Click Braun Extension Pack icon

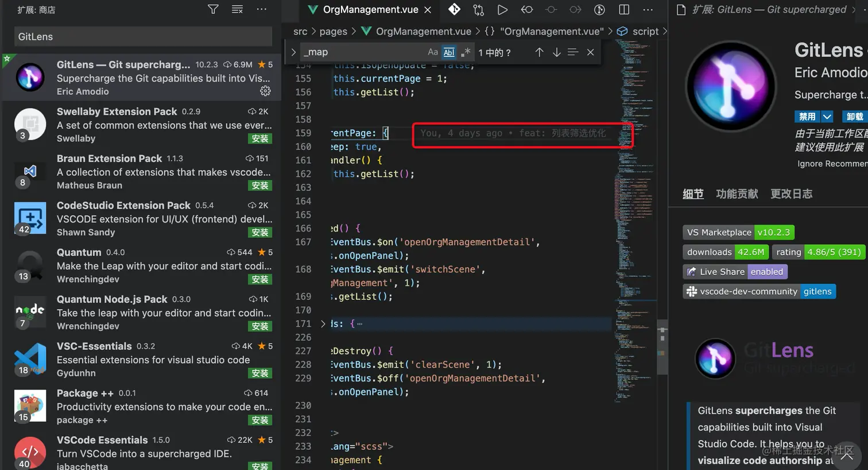tap(30, 171)
